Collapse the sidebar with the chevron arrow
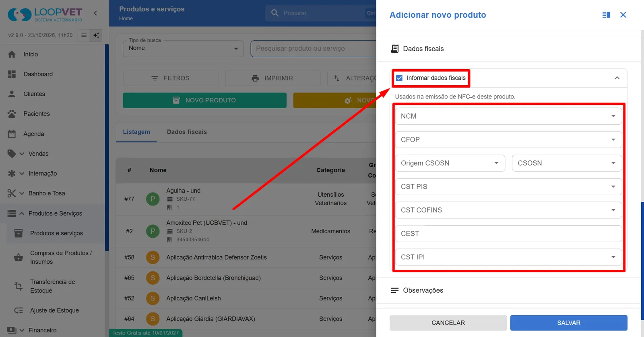The height and width of the screenshot is (337, 644). click(95, 13)
